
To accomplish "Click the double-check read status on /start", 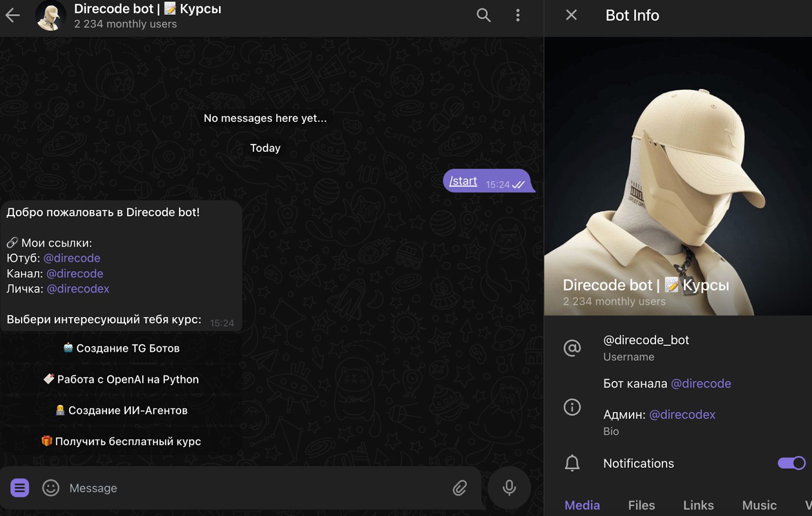I will pos(518,185).
